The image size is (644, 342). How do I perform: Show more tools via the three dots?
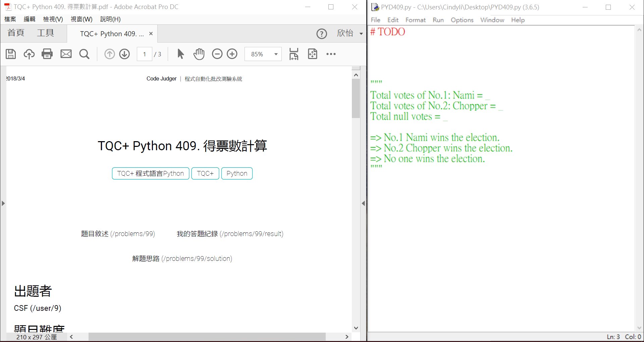(331, 54)
